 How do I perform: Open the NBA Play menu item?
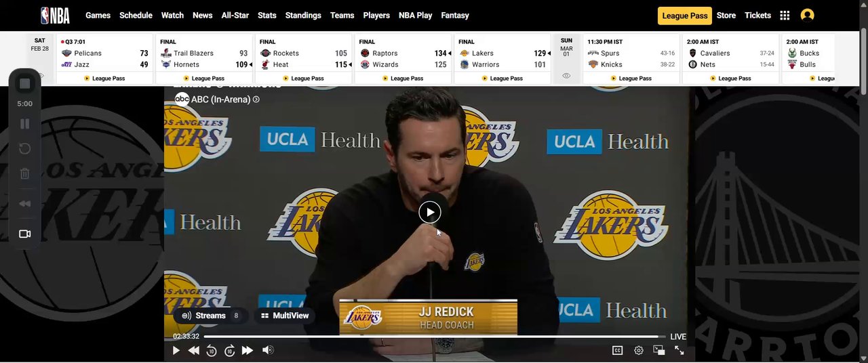415,16
